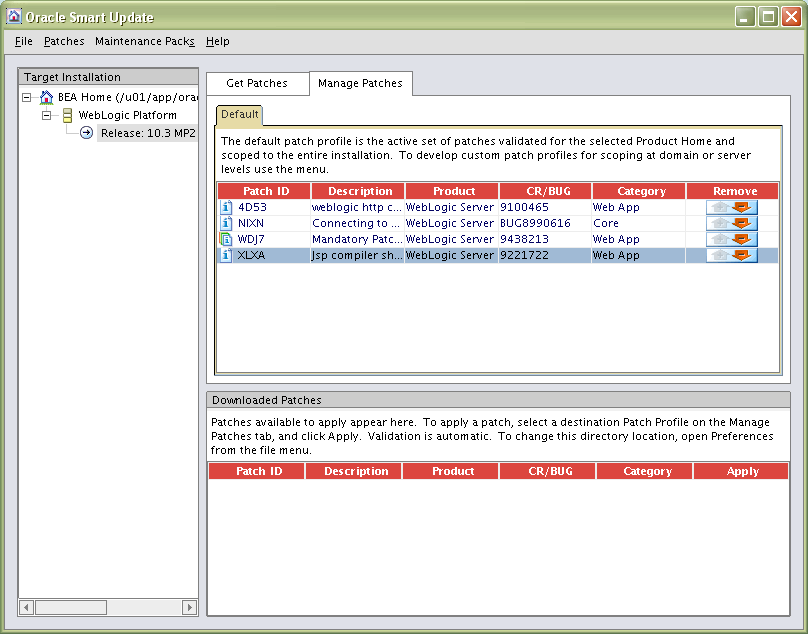808x634 pixels.
Task: Click the document icon beside patch WDJ7
Action: tap(226, 239)
